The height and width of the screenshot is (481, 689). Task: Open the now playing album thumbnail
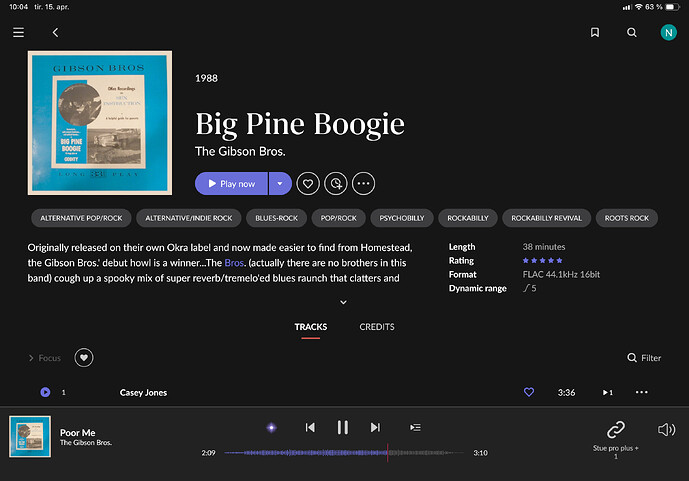tap(30, 437)
